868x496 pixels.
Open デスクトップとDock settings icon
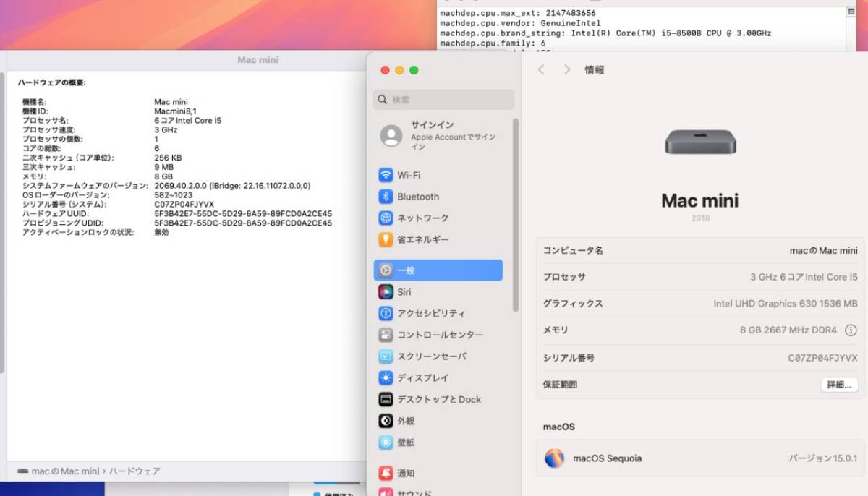(386, 399)
